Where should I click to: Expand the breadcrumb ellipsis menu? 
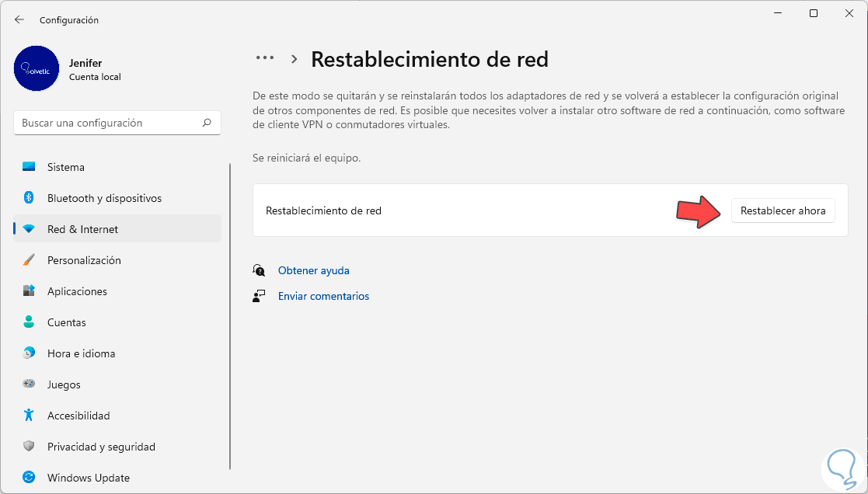coord(265,58)
